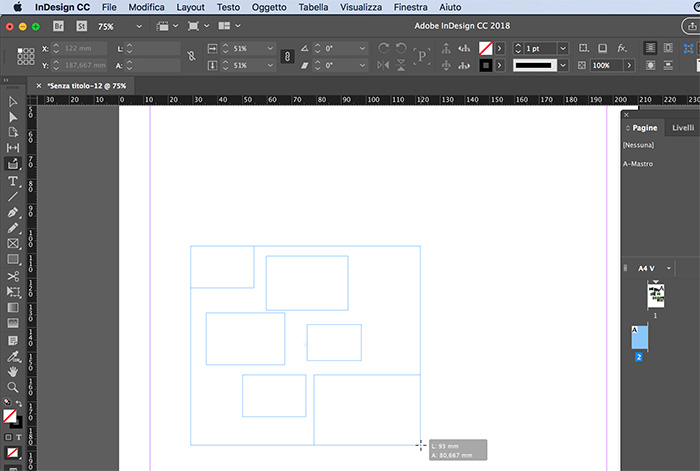Click the rotate 90° counter-clockwise icon
The height and width of the screenshot is (471, 700).
pyautogui.click(x=401, y=48)
